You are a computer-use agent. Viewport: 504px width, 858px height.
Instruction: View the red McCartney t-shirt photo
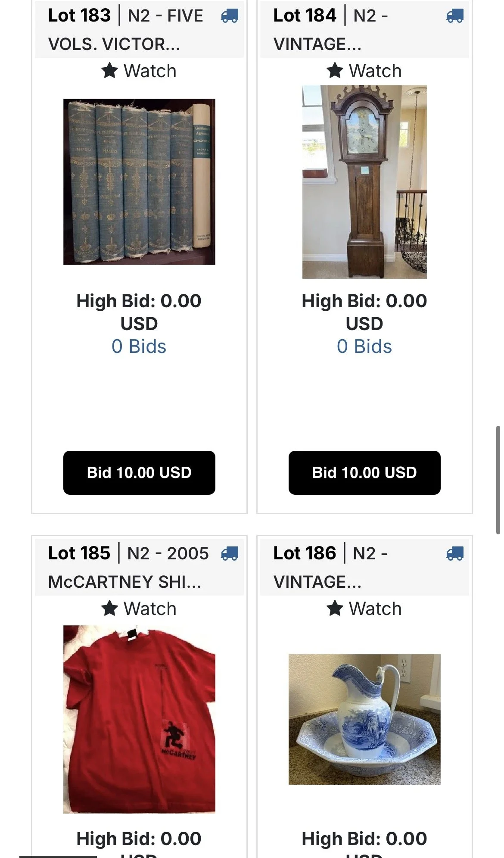139,719
